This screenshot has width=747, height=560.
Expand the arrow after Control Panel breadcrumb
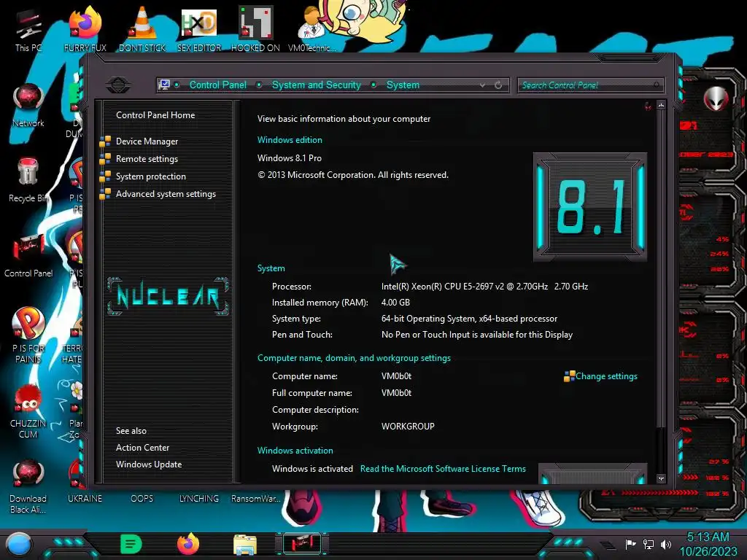coord(259,85)
